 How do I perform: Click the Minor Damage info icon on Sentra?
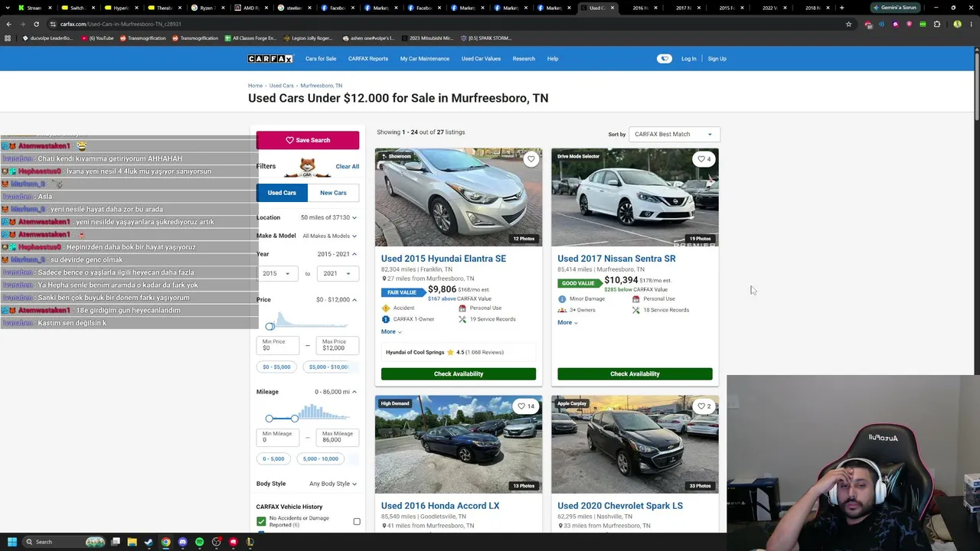click(x=562, y=299)
